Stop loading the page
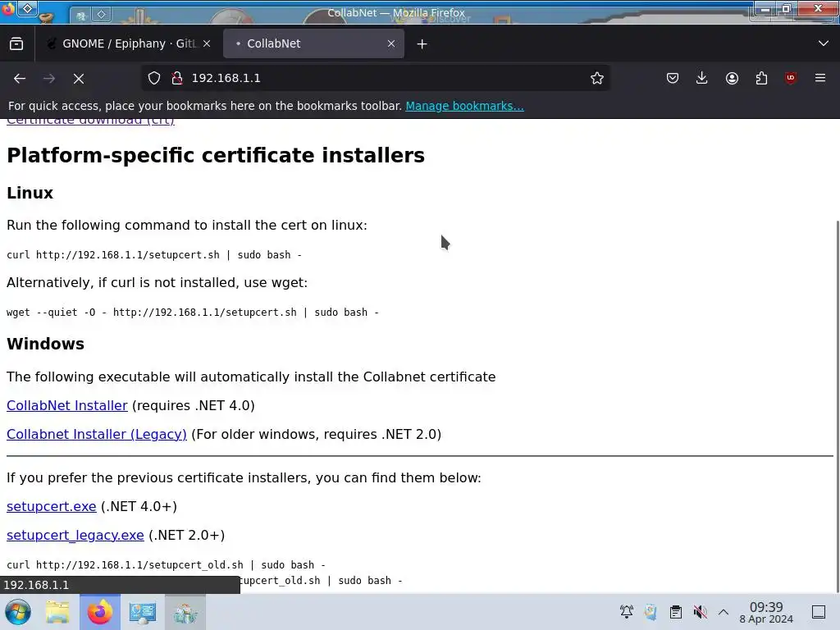The image size is (840, 630). (79, 78)
